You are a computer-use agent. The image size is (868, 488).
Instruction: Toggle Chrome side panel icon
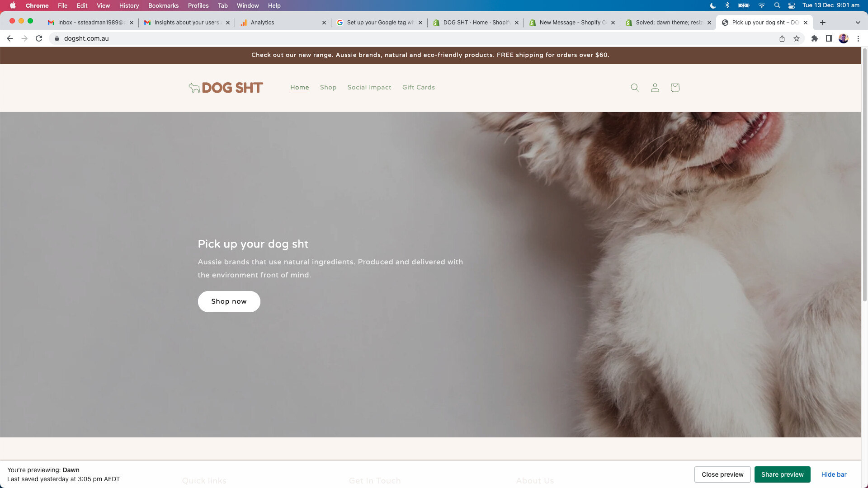click(829, 39)
